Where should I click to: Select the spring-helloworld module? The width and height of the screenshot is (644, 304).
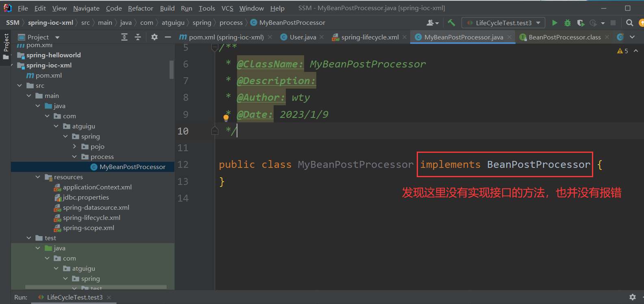click(53, 55)
